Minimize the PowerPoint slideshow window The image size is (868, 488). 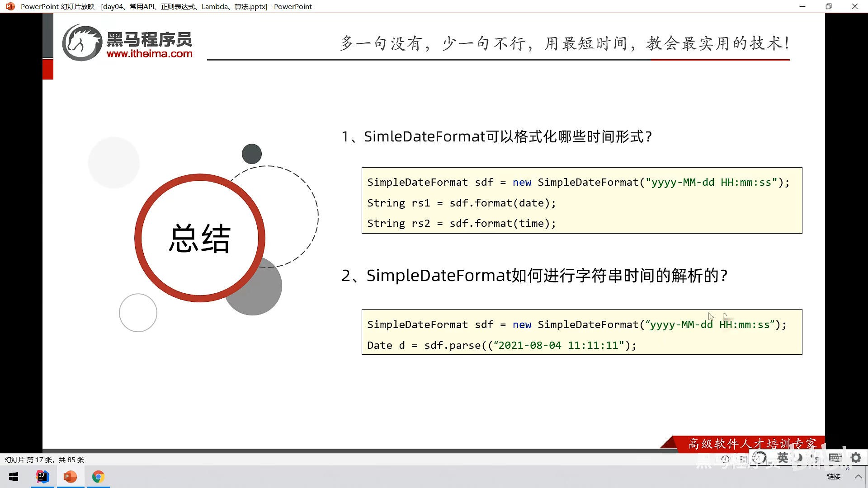(x=802, y=6)
